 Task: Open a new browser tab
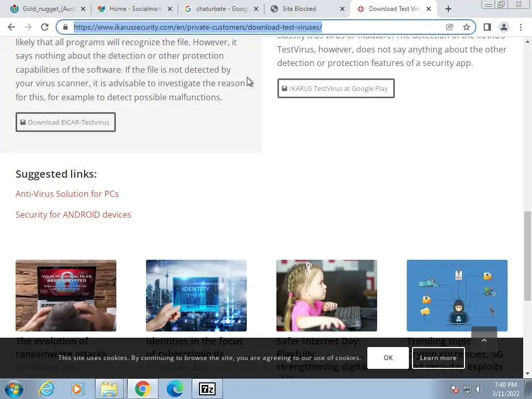coord(448,9)
